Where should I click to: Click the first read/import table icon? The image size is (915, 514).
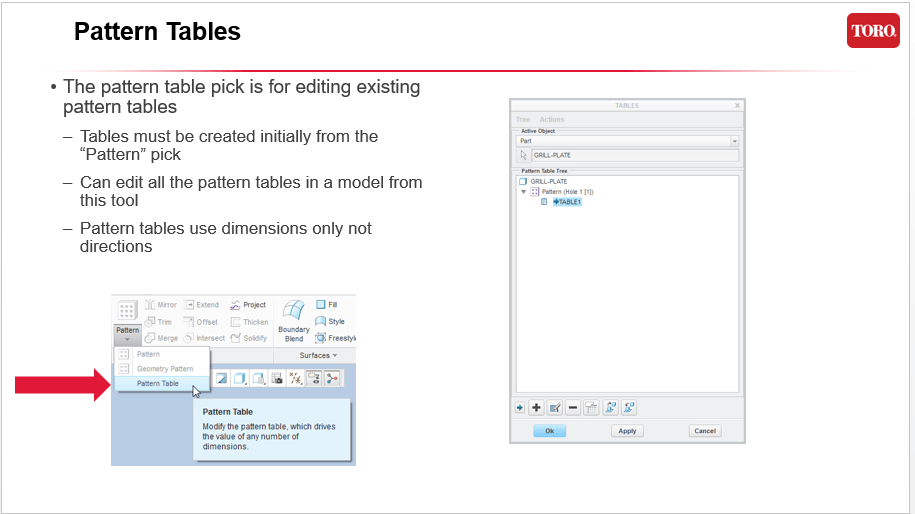coord(610,408)
